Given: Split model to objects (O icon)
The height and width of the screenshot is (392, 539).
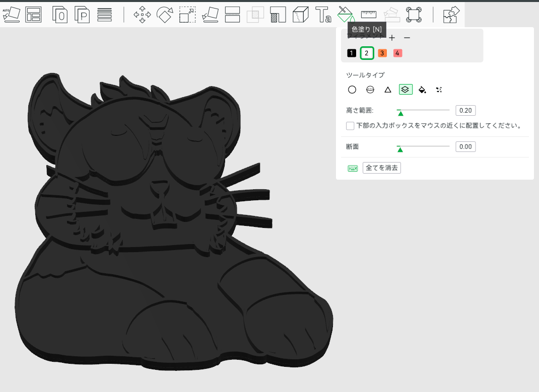Looking at the screenshot, I should pos(60,15).
